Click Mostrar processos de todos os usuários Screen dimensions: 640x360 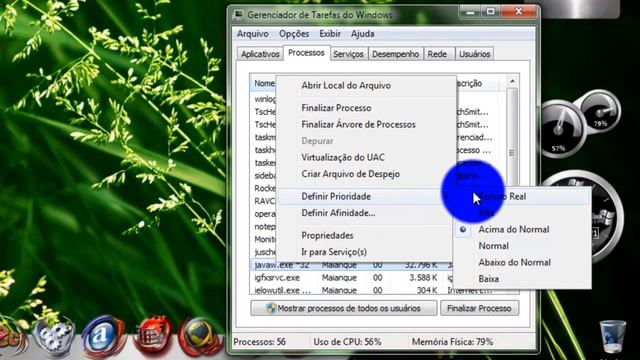coord(344,309)
